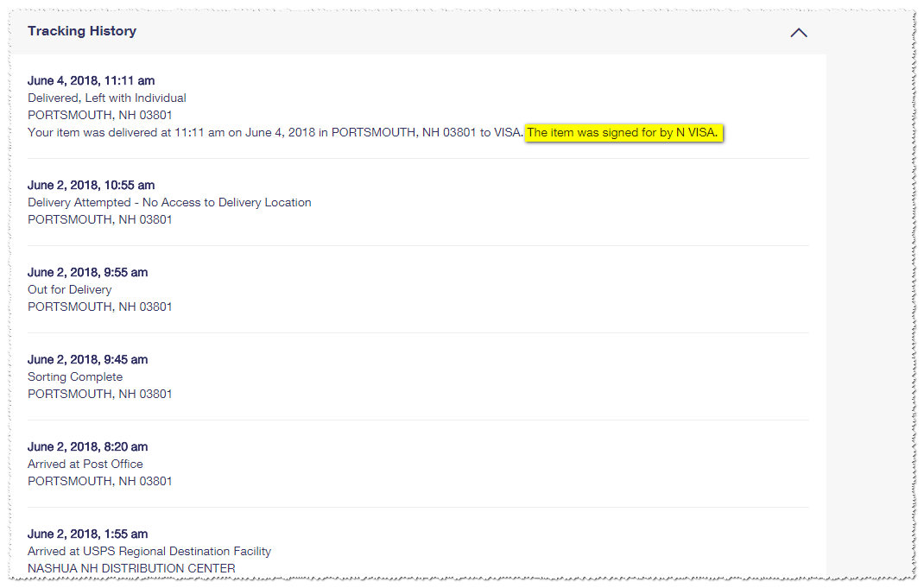Click PORTSMOUTH, NH 03801 under Out for Delivery
Image resolution: width=924 pixels, height=588 pixels.
tap(99, 307)
